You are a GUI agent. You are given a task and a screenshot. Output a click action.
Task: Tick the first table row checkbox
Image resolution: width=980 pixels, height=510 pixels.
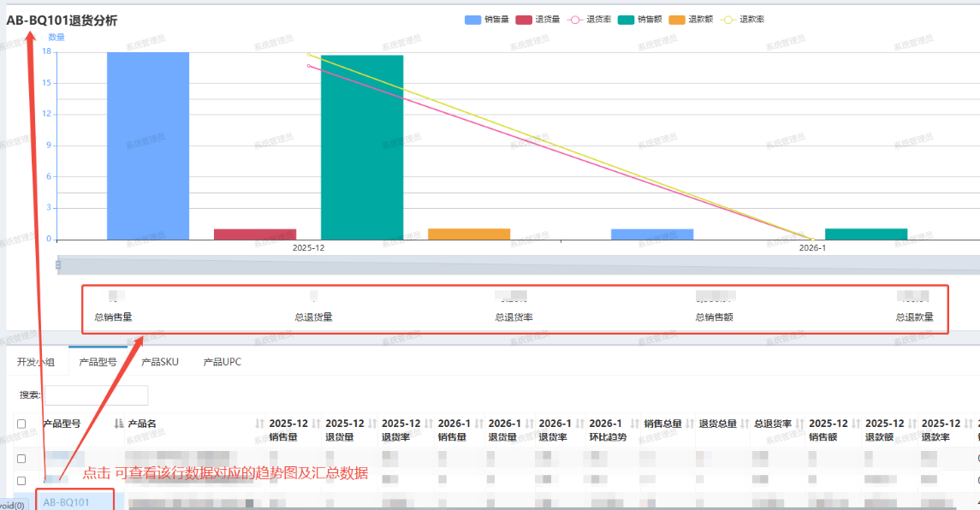coord(21,459)
